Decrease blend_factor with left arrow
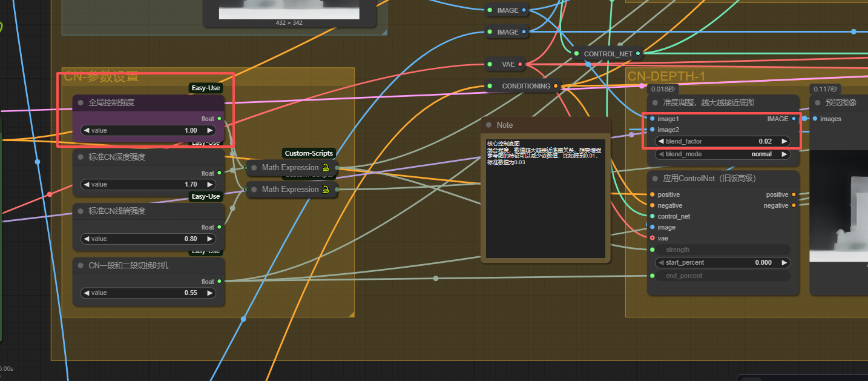This screenshot has height=381, width=868. (662, 141)
